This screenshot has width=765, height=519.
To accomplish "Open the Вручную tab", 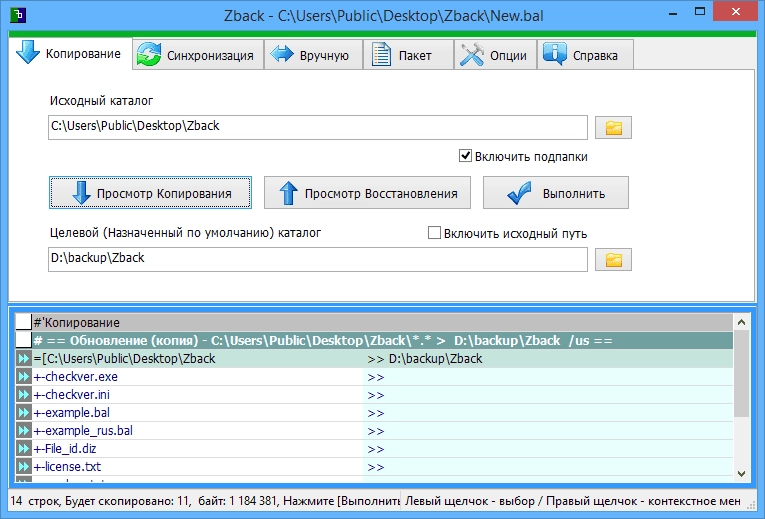I will pos(313,55).
